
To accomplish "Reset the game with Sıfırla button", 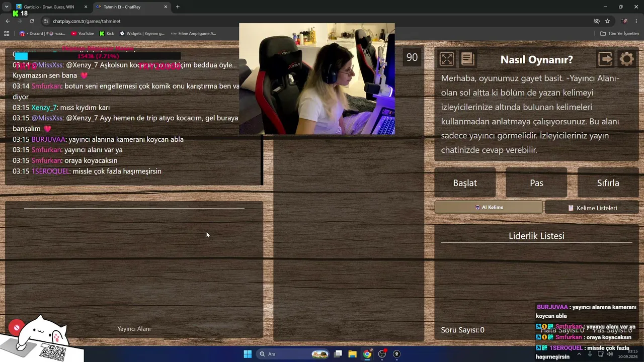I will (x=608, y=183).
